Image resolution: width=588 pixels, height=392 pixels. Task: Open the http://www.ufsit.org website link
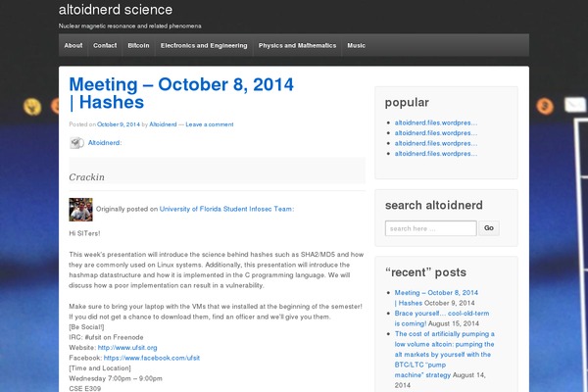[x=127, y=348]
